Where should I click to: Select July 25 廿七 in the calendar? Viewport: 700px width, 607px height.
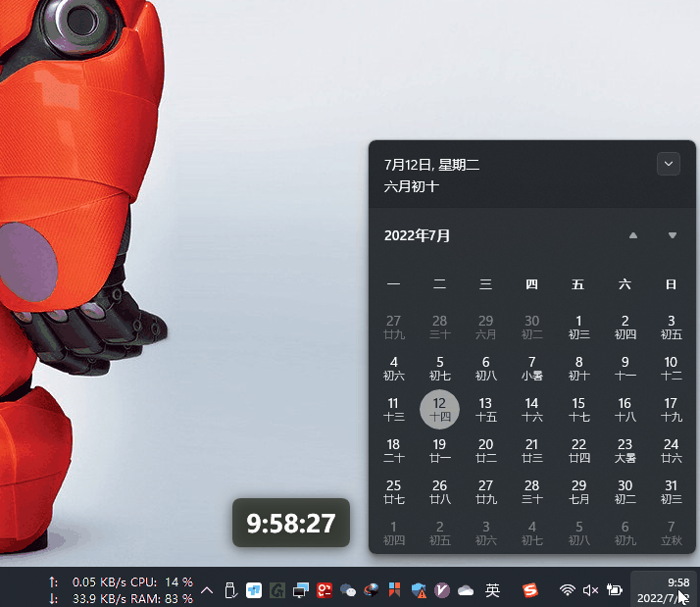point(393,491)
